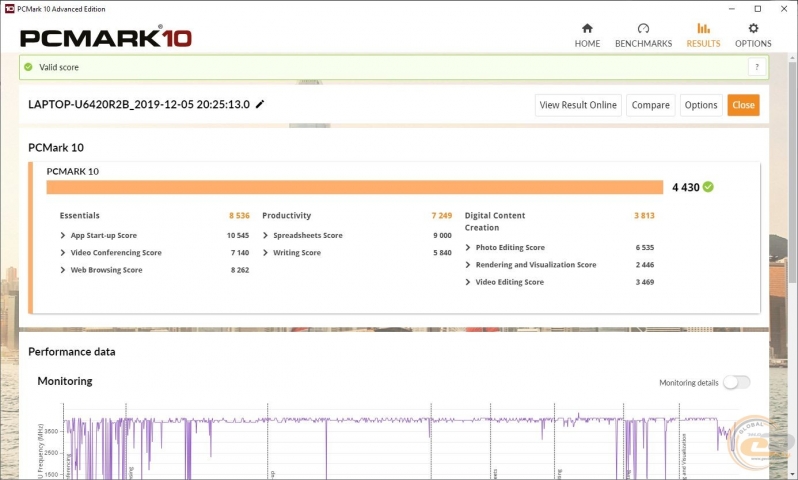The height and width of the screenshot is (480, 798).
Task: Click the Results bar chart icon
Action: coord(703,28)
